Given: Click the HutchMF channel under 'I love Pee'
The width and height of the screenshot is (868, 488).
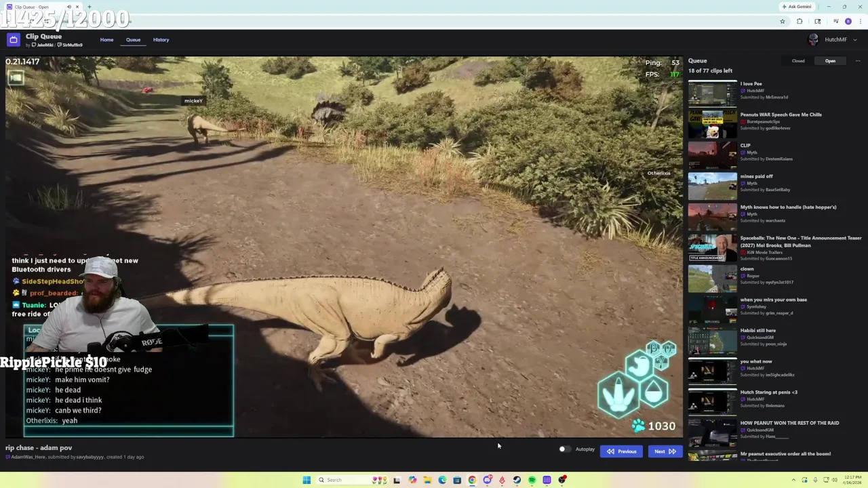Looking at the screenshot, I should 755,91.
